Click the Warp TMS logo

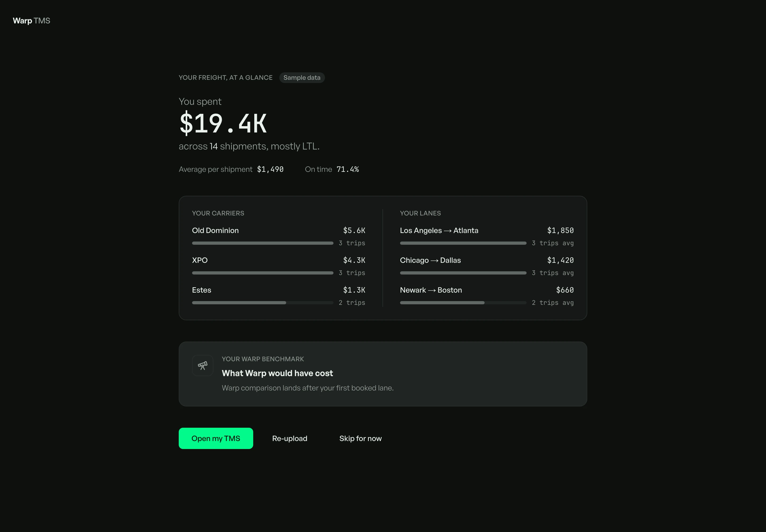pyautogui.click(x=31, y=21)
